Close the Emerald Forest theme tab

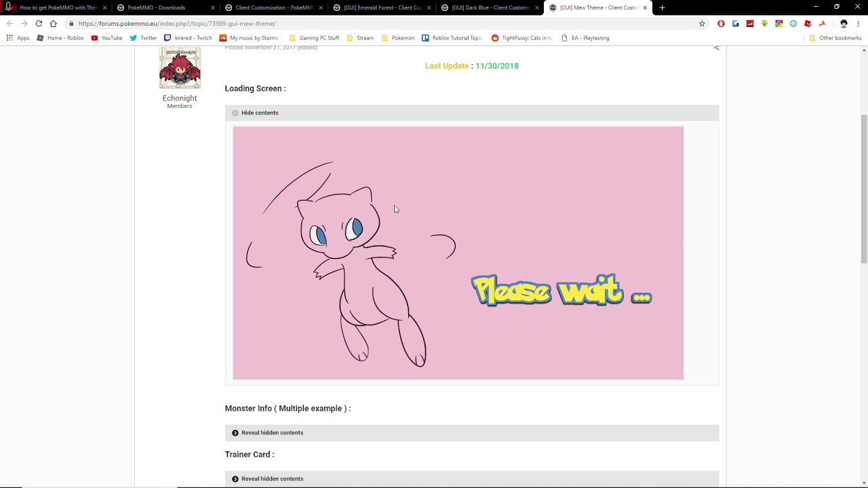tap(429, 7)
